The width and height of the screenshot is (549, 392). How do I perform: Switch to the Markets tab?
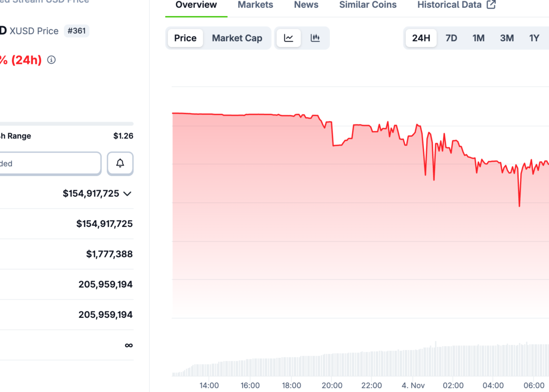(255, 5)
